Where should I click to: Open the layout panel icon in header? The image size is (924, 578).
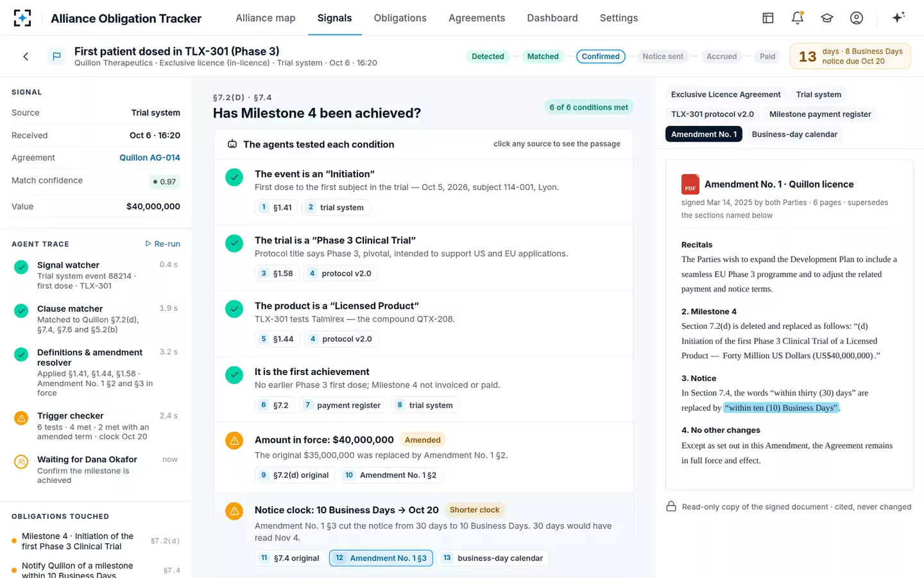tap(768, 18)
